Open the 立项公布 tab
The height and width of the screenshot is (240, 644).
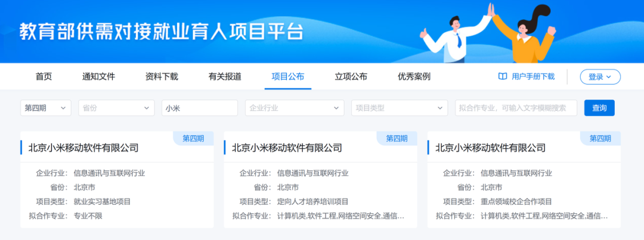coord(351,76)
